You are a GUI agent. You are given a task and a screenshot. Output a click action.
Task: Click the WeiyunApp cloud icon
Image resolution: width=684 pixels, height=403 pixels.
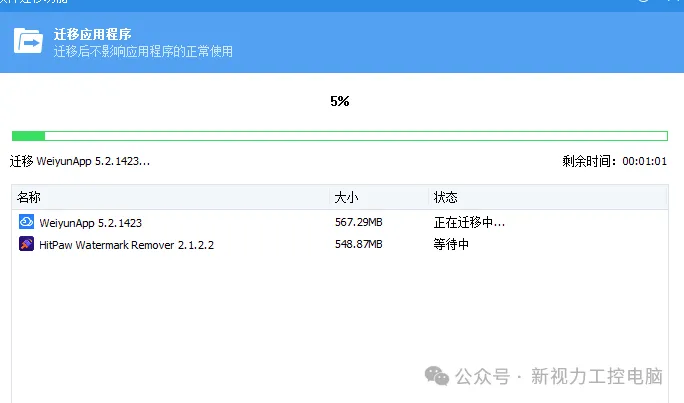(x=26, y=222)
